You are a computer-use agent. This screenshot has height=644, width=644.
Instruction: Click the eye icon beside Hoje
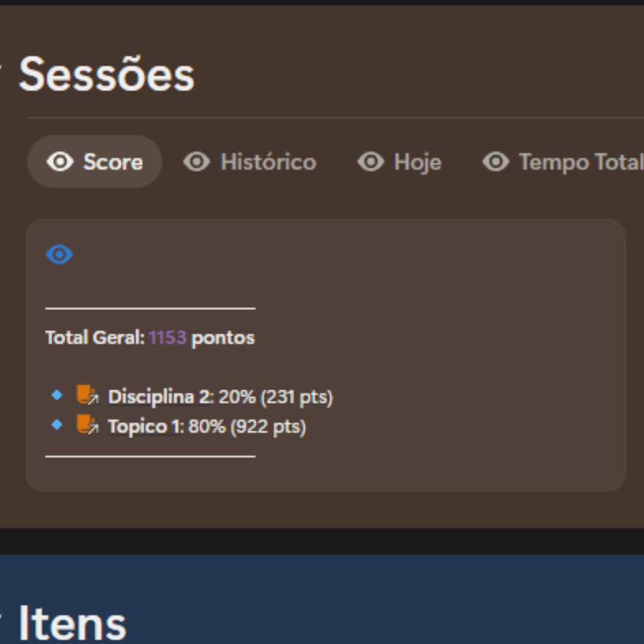coord(370,162)
